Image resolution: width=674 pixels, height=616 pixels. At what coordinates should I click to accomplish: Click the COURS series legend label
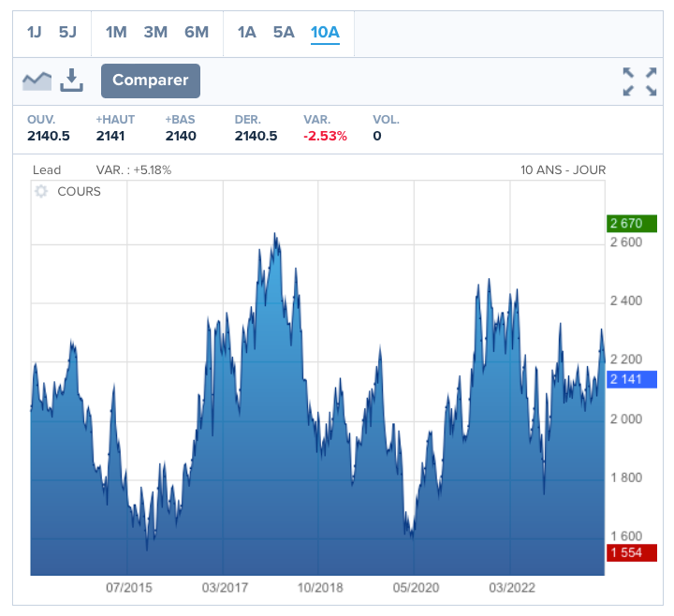79,191
